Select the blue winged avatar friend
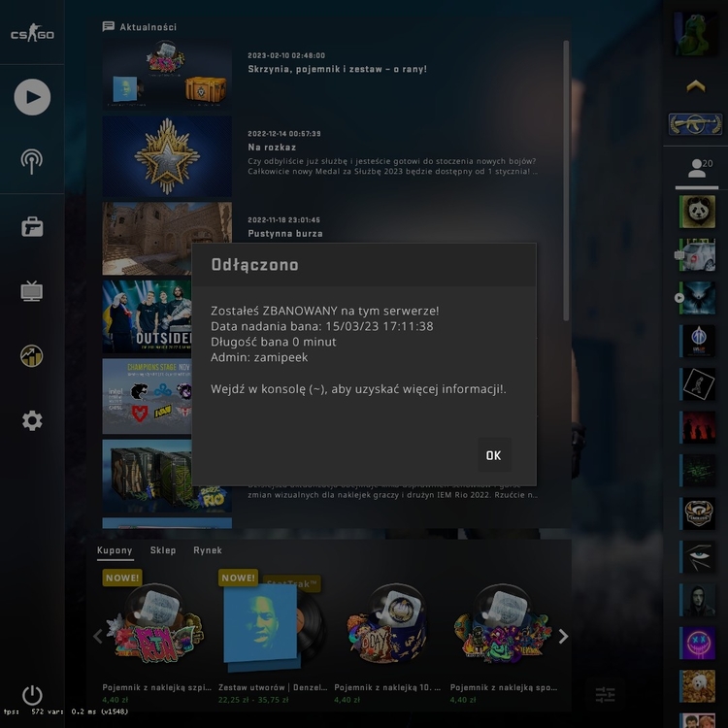This screenshot has height=728, width=728. 697,298
